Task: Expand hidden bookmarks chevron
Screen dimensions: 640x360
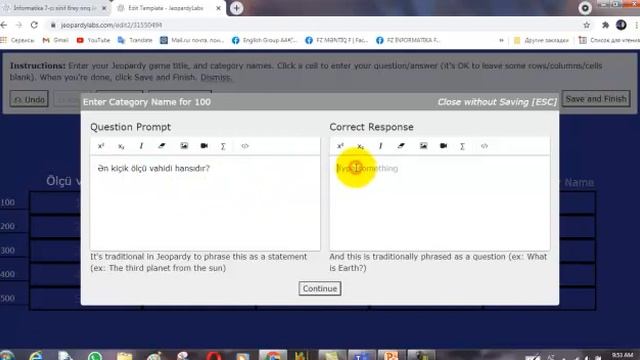Action: click(x=501, y=40)
